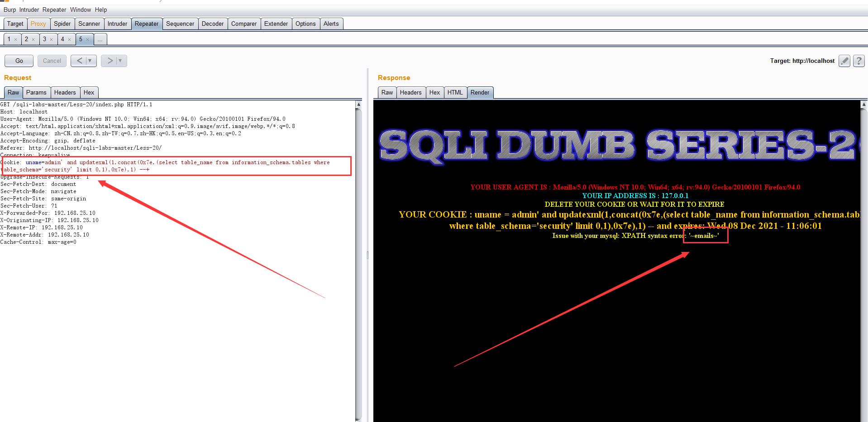Click the pencil edit target icon
Viewport: 868px width, 422px height.
pos(844,61)
